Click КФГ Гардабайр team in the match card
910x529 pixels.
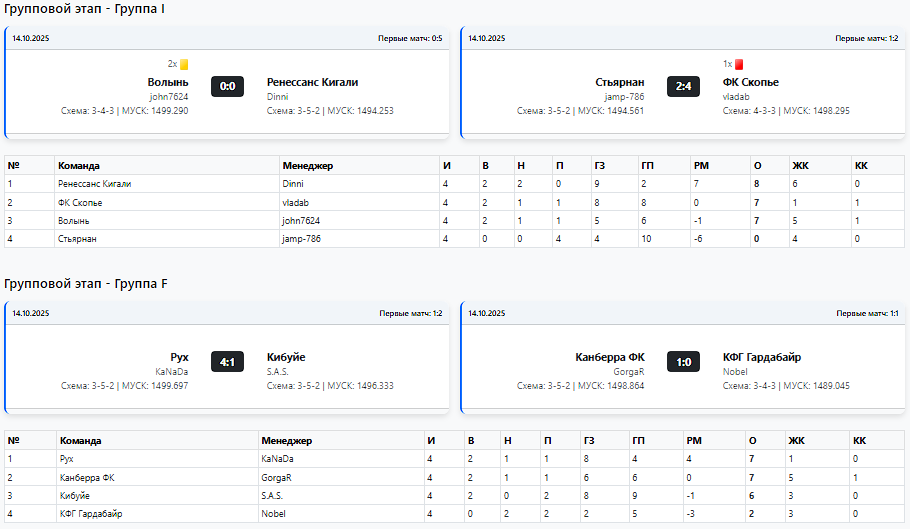tap(761, 357)
